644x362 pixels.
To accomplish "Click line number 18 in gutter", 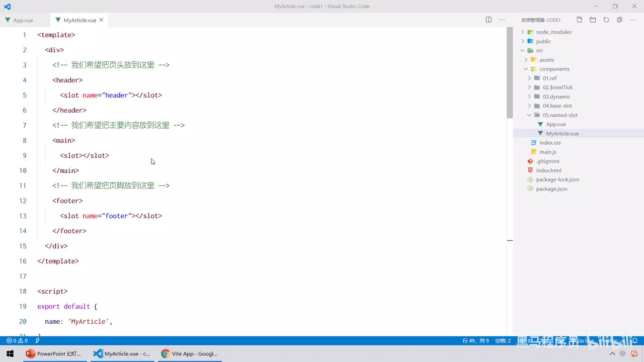I will (x=23, y=291).
